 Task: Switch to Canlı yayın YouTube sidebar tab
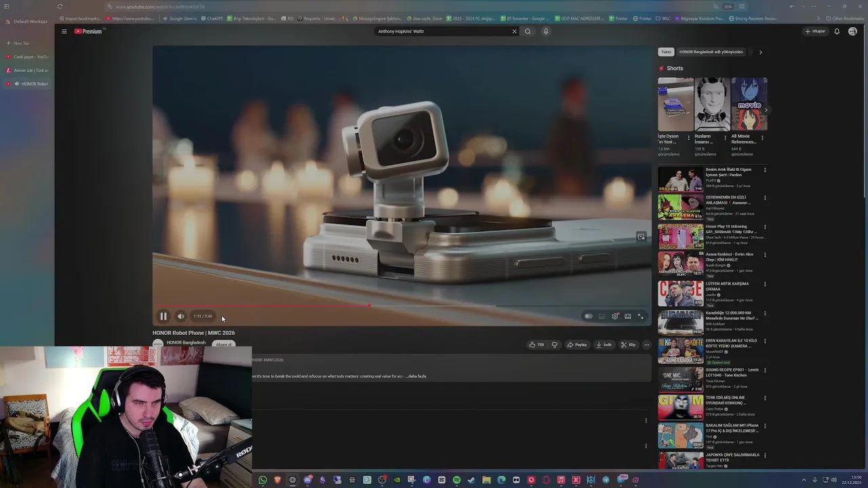[x=27, y=57]
